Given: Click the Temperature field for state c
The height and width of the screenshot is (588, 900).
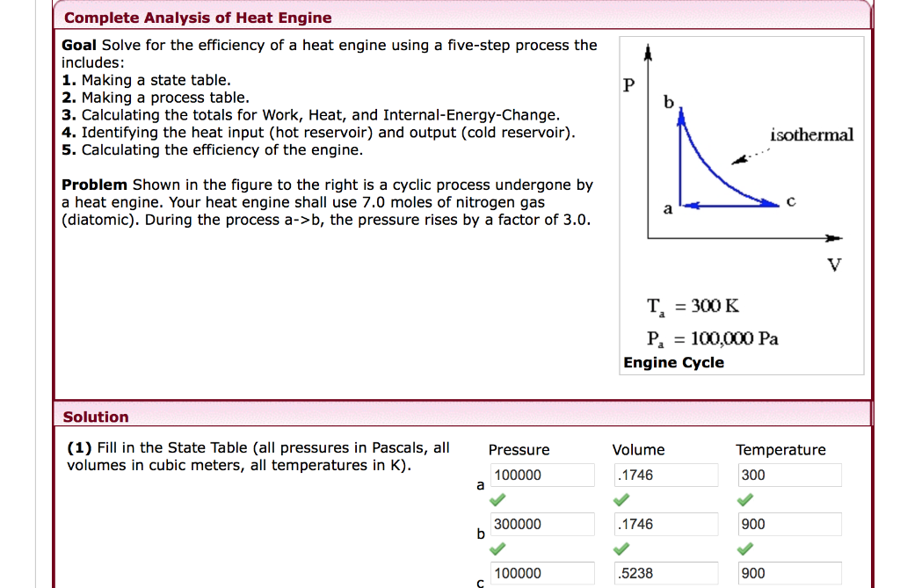Looking at the screenshot, I should tap(788, 572).
